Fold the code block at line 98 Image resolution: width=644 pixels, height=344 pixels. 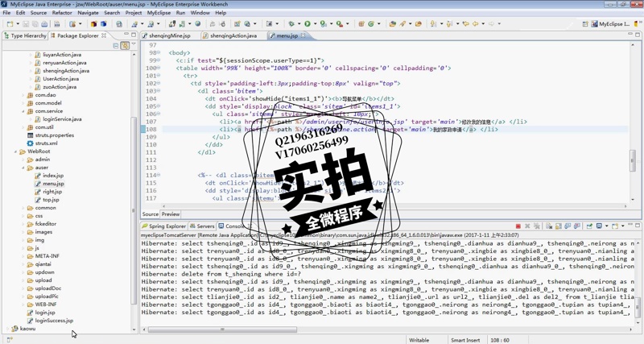(x=159, y=53)
